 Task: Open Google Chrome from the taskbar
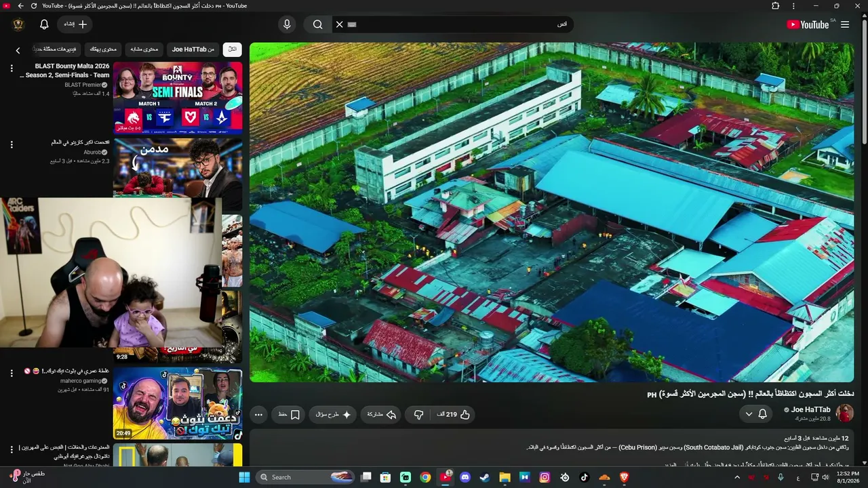425,477
